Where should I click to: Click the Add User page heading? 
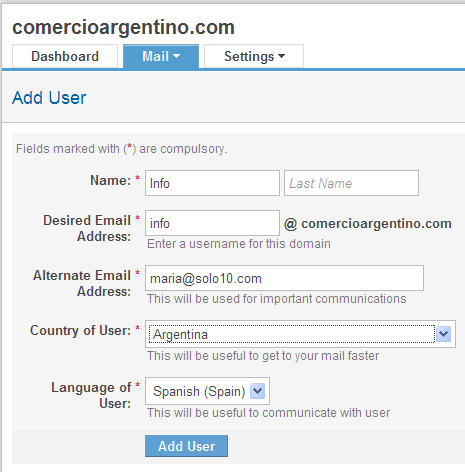(49, 98)
